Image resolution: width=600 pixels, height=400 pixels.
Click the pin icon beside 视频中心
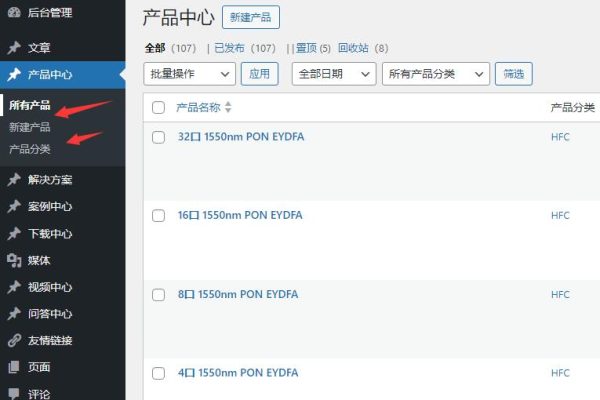(13, 287)
